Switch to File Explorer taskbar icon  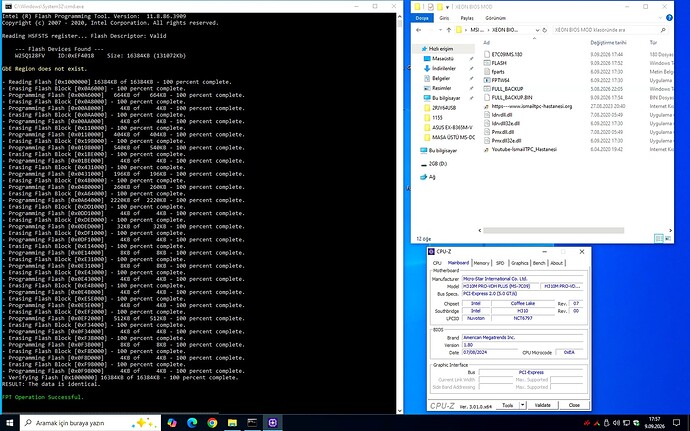(232, 423)
